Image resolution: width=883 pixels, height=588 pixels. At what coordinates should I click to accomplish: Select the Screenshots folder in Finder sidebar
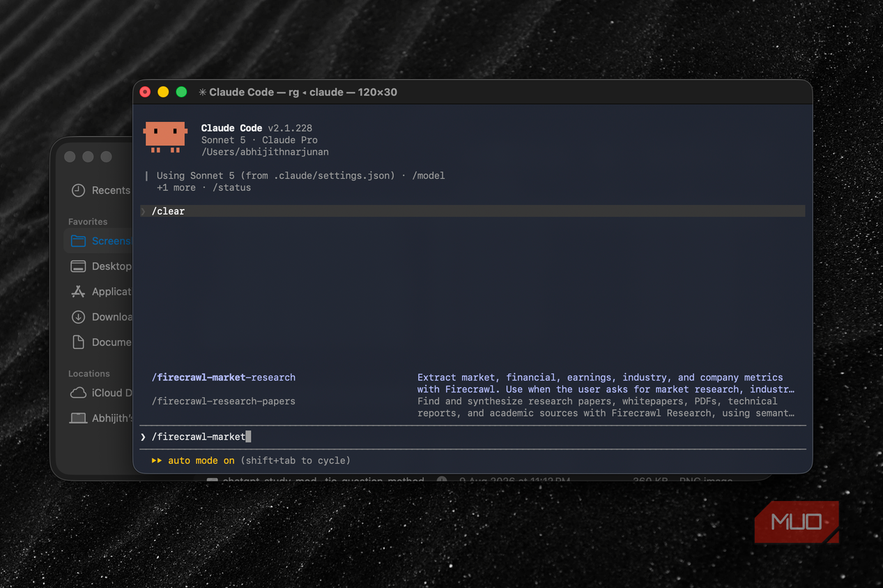point(99,241)
